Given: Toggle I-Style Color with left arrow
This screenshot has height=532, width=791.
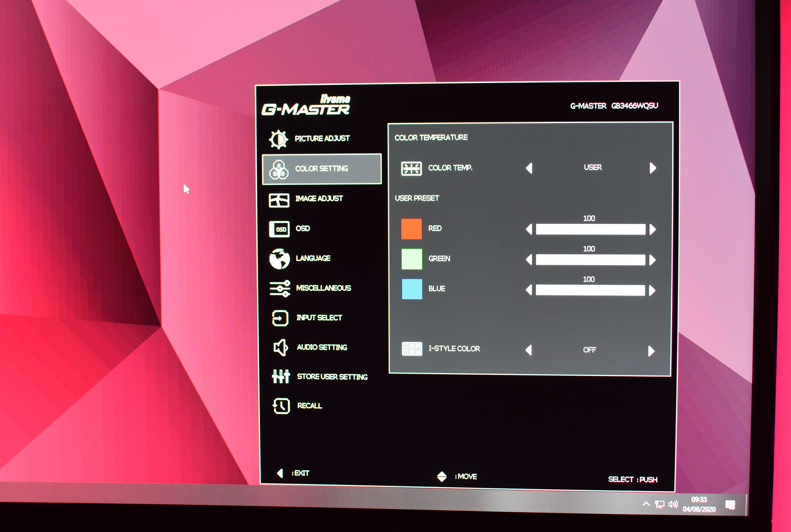Looking at the screenshot, I should (529, 350).
